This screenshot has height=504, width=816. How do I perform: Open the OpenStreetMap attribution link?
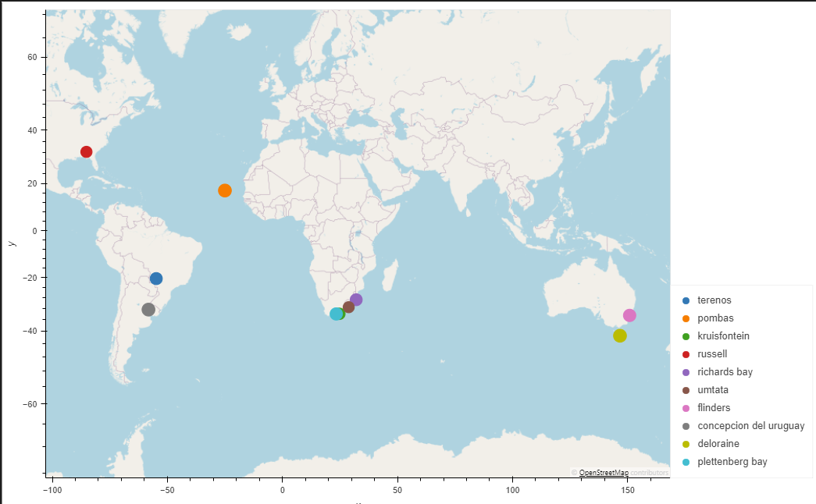pyautogui.click(x=604, y=473)
